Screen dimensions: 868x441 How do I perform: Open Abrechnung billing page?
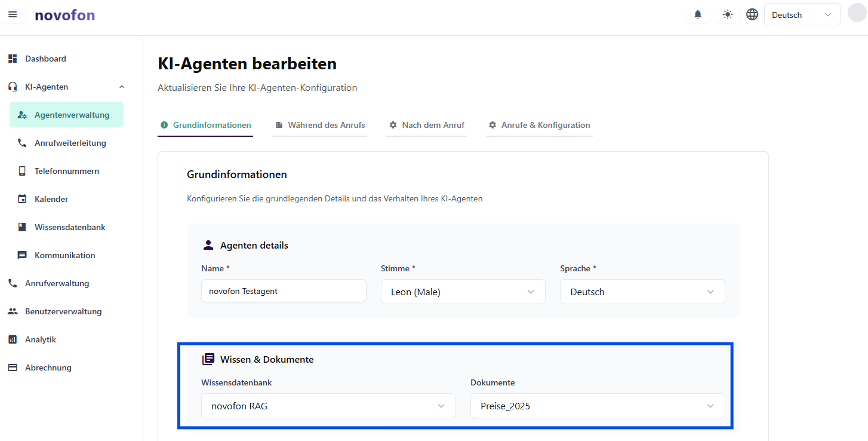click(x=48, y=367)
